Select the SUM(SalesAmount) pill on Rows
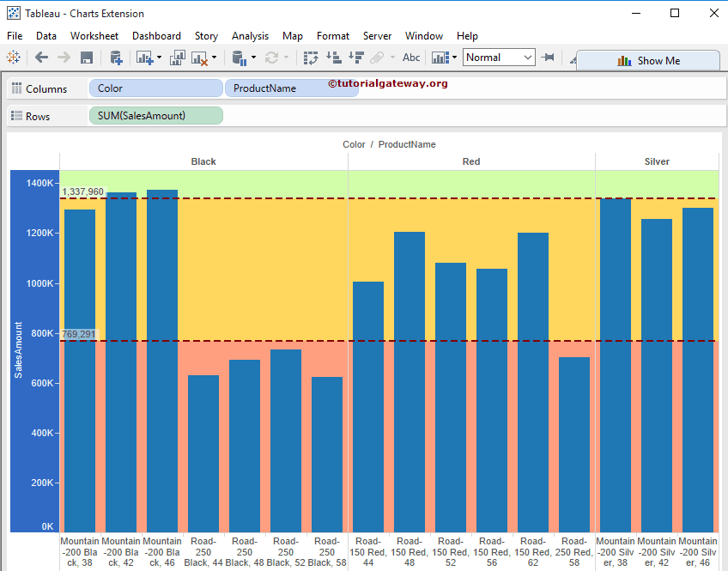The width and height of the screenshot is (728, 571). point(155,115)
